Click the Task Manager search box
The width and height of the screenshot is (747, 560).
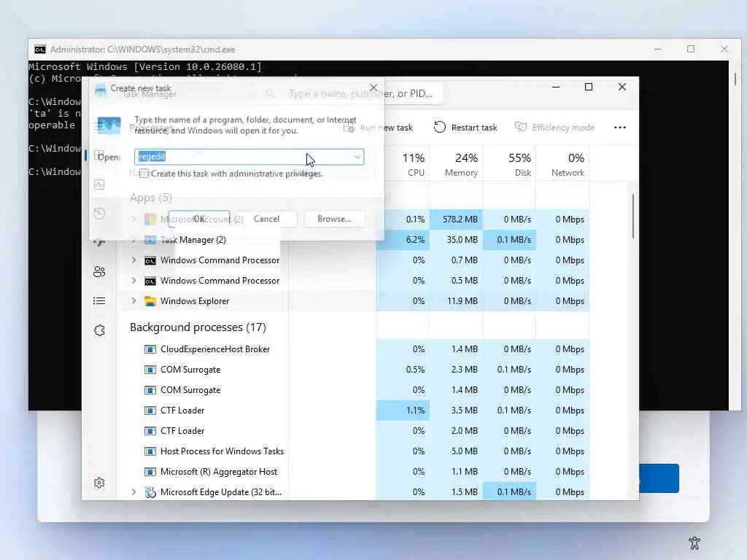point(352,93)
